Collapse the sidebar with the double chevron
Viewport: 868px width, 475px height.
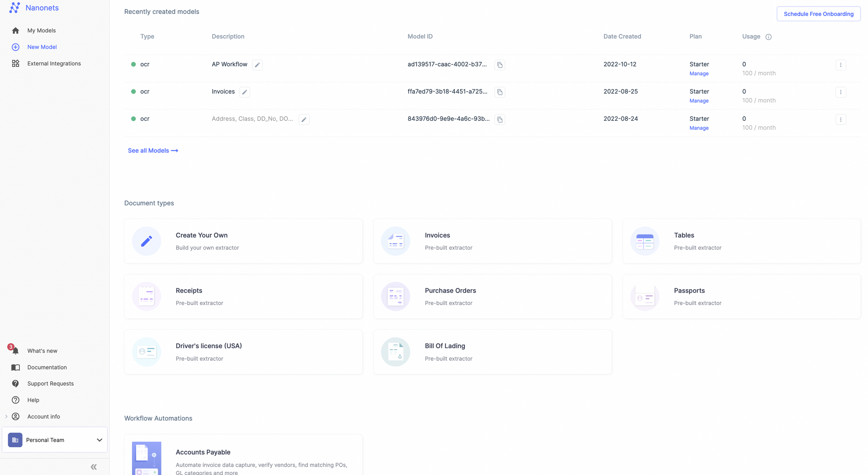tap(94, 467)
